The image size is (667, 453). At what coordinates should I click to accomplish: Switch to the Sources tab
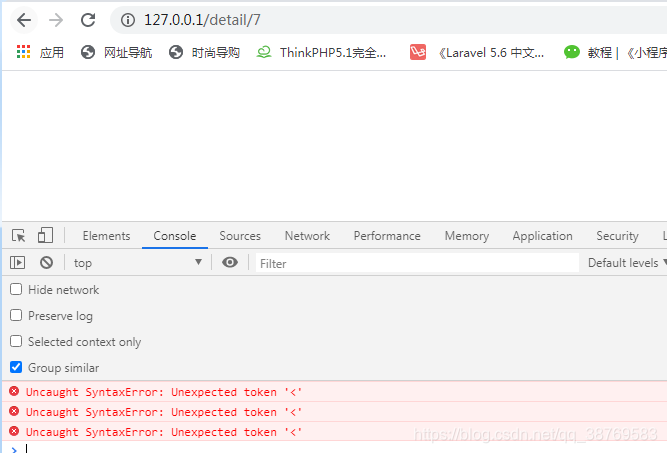[x=240, y=236]
